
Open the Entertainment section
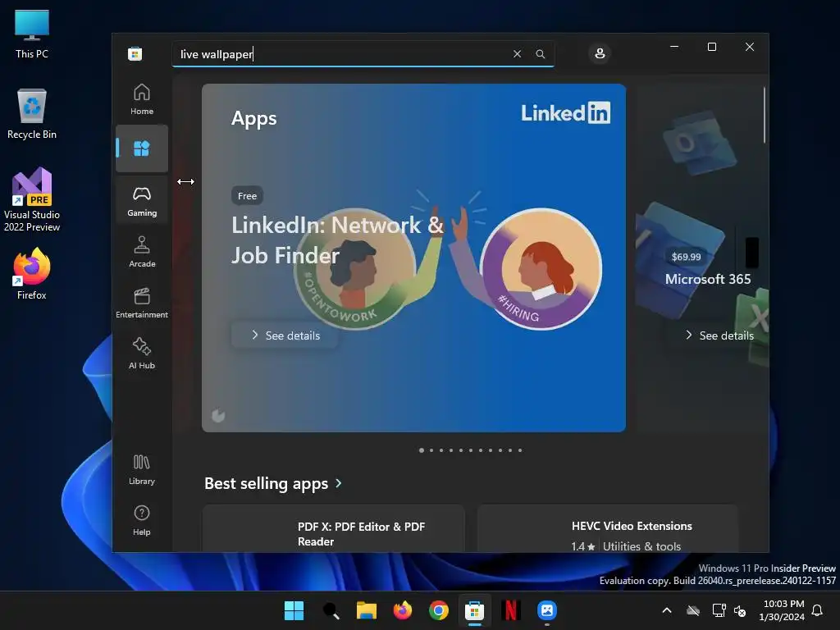(141, 303)
